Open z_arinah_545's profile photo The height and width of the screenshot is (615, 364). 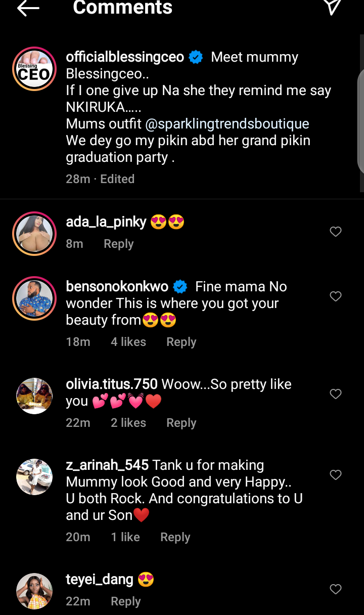click(x=34, y=477)
